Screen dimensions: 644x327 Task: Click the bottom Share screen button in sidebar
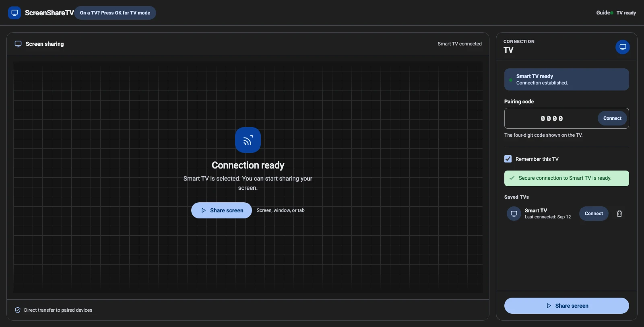click(567, 306)
